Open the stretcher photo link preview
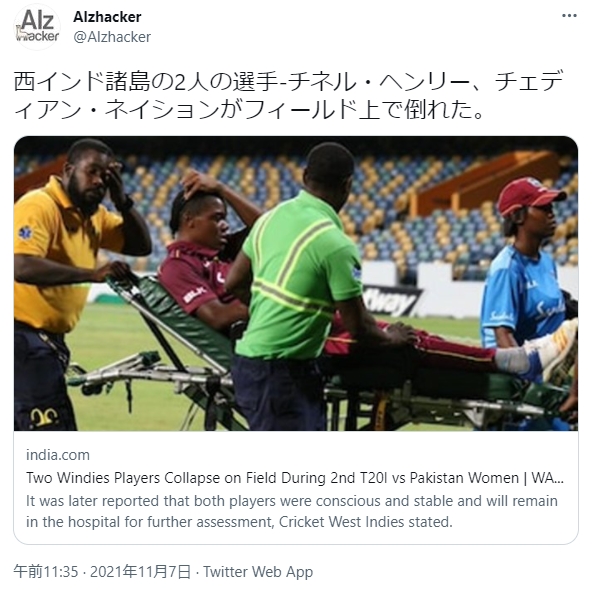Image resolution: width=593 pixels, height=590 pixels. click(296, 283)
